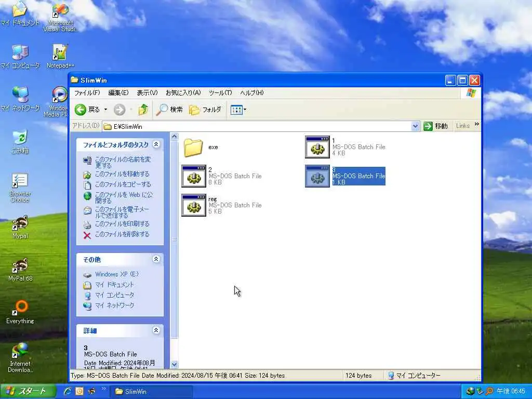Open My Documents link in Other Places
The height and width of the screenshot is (399, 532).
tap(114, 285)
